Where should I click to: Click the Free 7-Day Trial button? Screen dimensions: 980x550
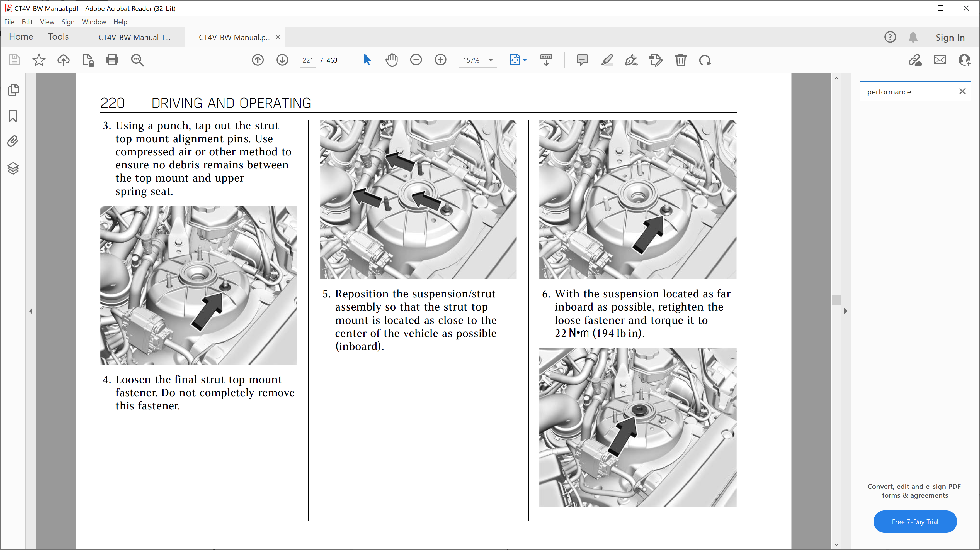point(915,522)
